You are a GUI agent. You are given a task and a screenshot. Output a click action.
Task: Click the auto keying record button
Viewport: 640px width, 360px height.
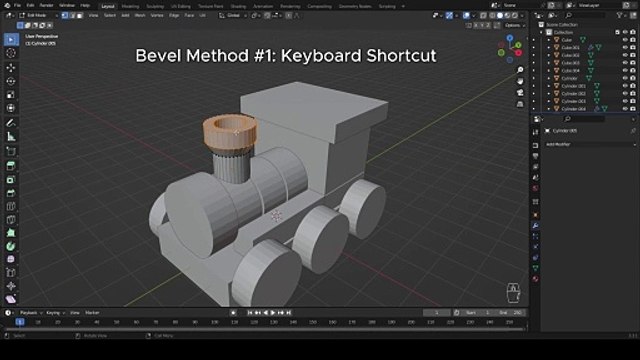point(233,313)
